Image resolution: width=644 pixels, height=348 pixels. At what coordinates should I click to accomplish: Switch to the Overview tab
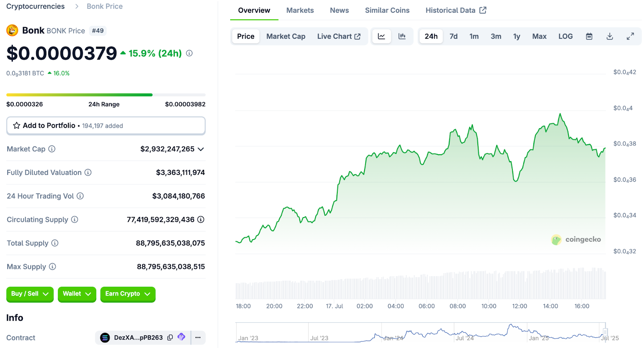point(254,10)
